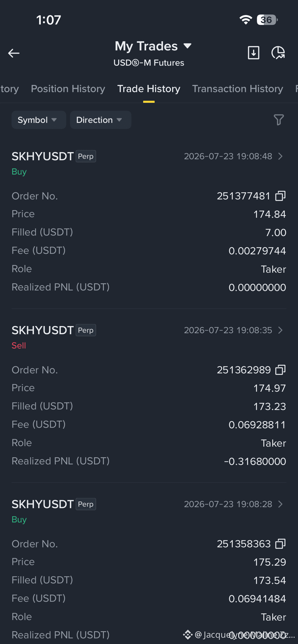Expand details of 19:08:28 trade chevron
Image resolution: width=298 pixels, height=644 pixels.
click(x=280, y=504)
